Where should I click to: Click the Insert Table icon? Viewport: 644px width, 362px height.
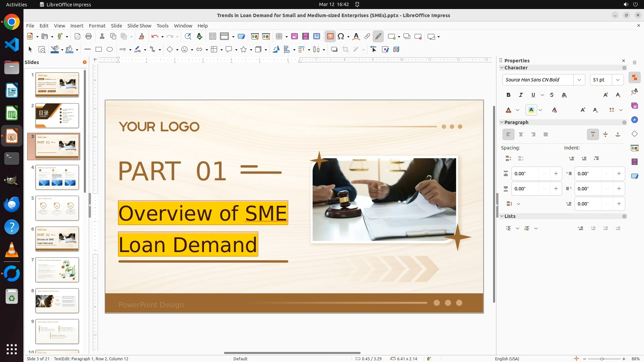click(x=279, y=37)
